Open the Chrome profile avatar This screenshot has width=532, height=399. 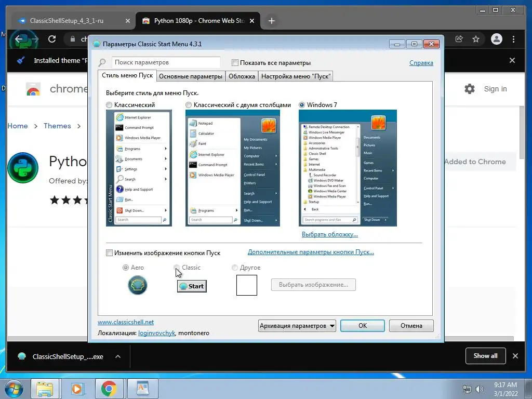coord(496,39)
